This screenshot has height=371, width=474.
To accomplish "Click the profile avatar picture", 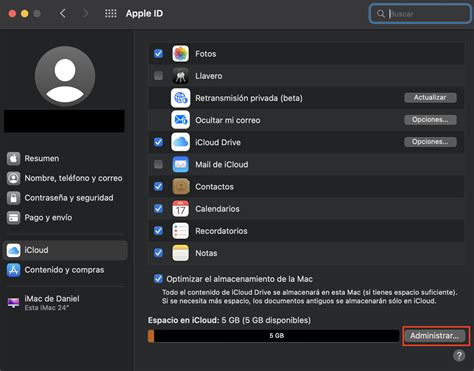I will coord(65,76).
